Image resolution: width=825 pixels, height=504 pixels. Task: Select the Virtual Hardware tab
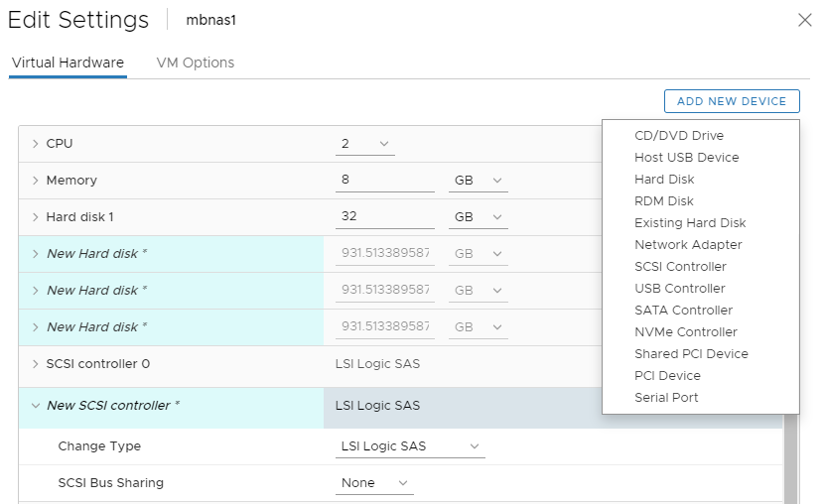point(68,63)
